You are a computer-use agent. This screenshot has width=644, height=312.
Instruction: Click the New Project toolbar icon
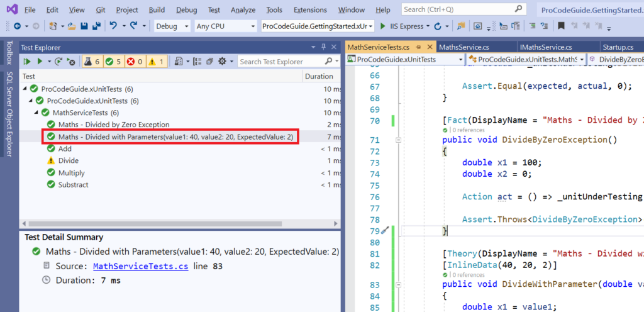[x=53, y=26]
